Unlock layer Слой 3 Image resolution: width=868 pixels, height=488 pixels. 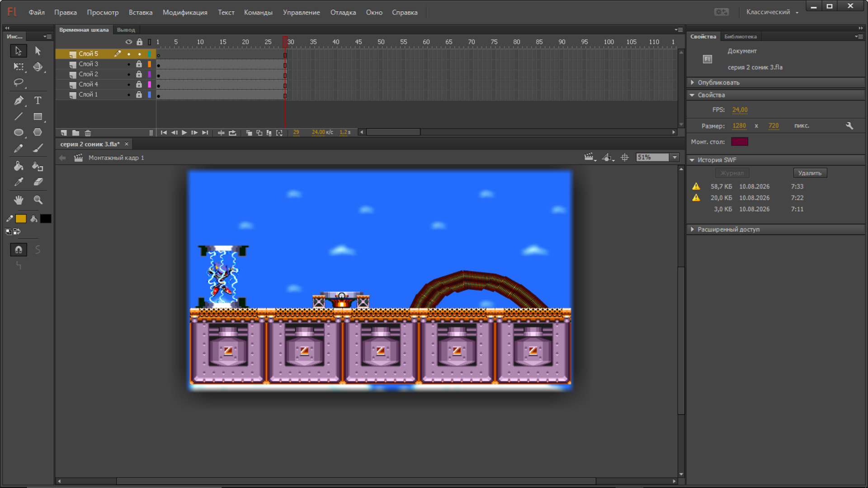point(139,64)
